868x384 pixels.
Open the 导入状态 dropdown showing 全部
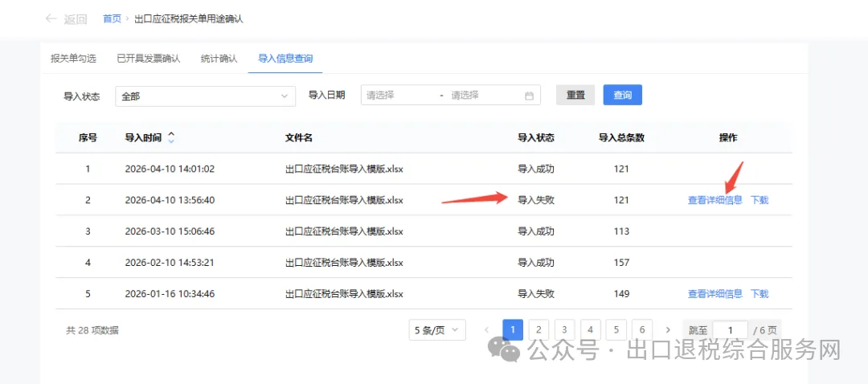point(206,96)
